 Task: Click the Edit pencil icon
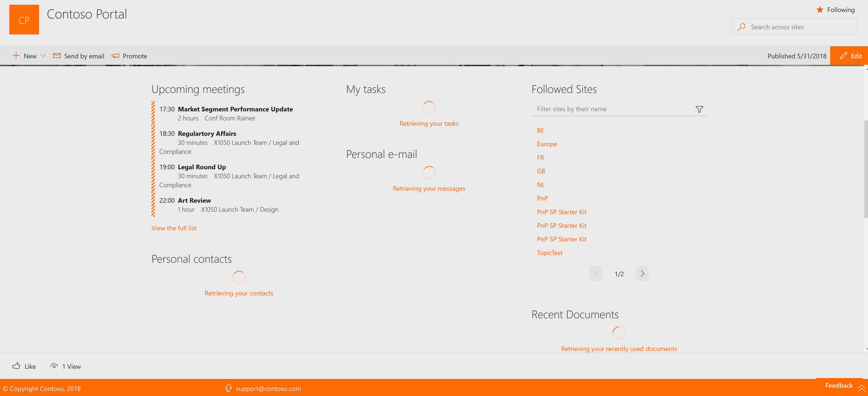coord(843,56)
